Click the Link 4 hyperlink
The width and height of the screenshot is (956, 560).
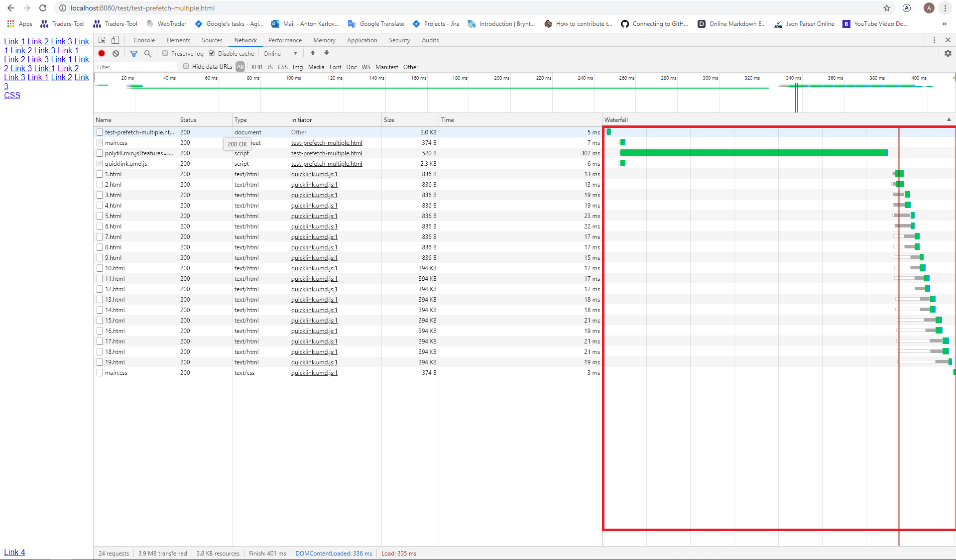(x=14, y=552)
